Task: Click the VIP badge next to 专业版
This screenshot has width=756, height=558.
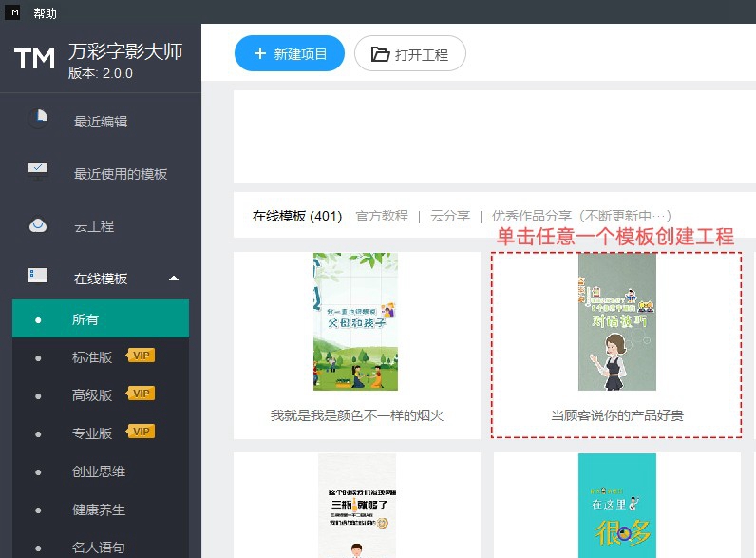Action: [141, 432]
